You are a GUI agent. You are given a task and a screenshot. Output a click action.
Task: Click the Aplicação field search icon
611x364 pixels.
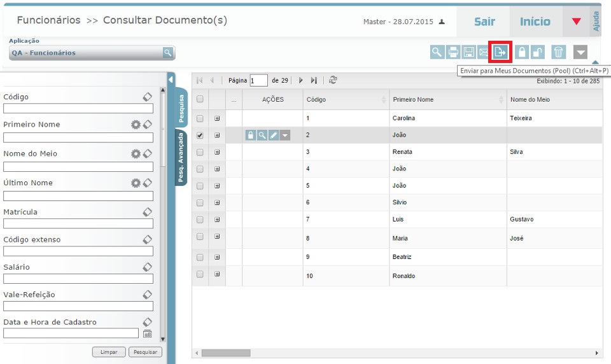(x=167, y=53)
